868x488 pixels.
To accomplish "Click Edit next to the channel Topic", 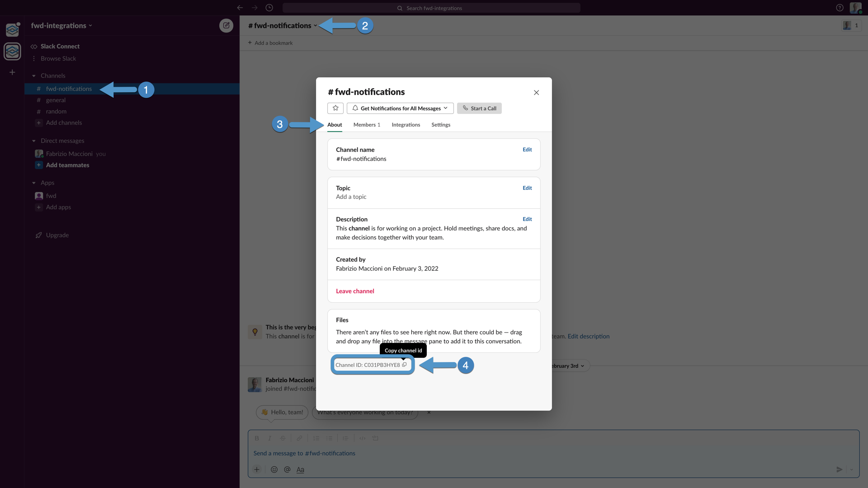I will coord(527,188).
